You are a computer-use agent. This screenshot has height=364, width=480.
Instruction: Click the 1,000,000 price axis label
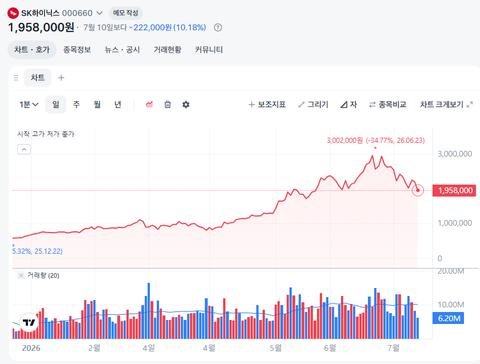tap(455, 223)
